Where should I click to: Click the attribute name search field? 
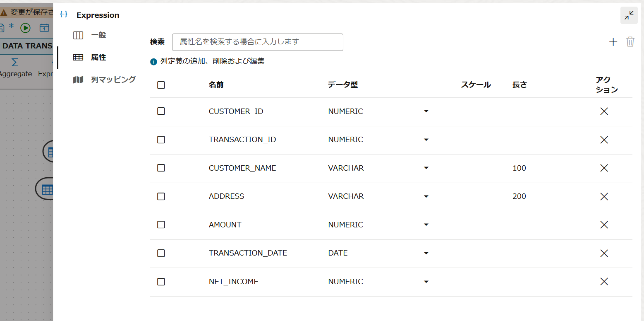[257, 42]
